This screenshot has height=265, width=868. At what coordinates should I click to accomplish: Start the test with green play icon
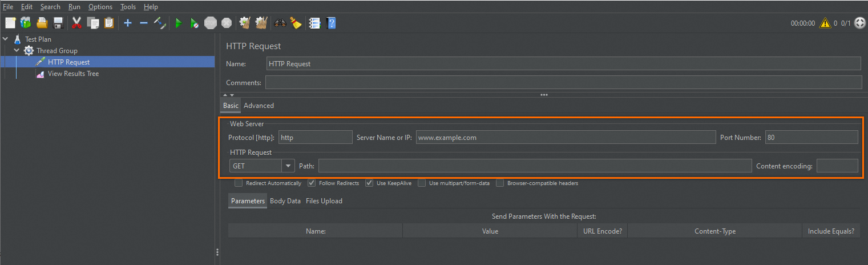[179, 23]
